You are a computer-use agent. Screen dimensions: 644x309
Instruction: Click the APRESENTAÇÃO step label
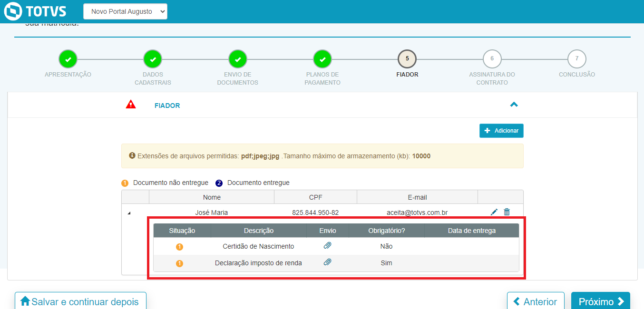tap(68, 75)
